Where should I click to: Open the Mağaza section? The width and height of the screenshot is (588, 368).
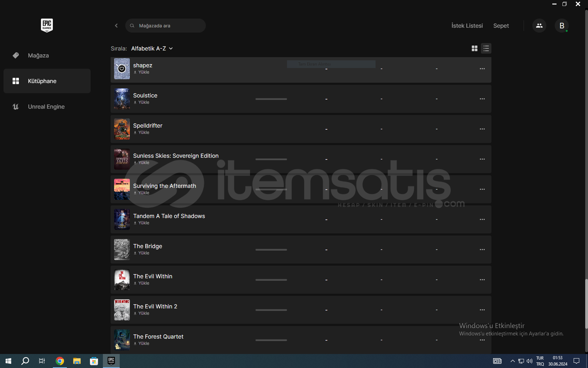[47, 55]
